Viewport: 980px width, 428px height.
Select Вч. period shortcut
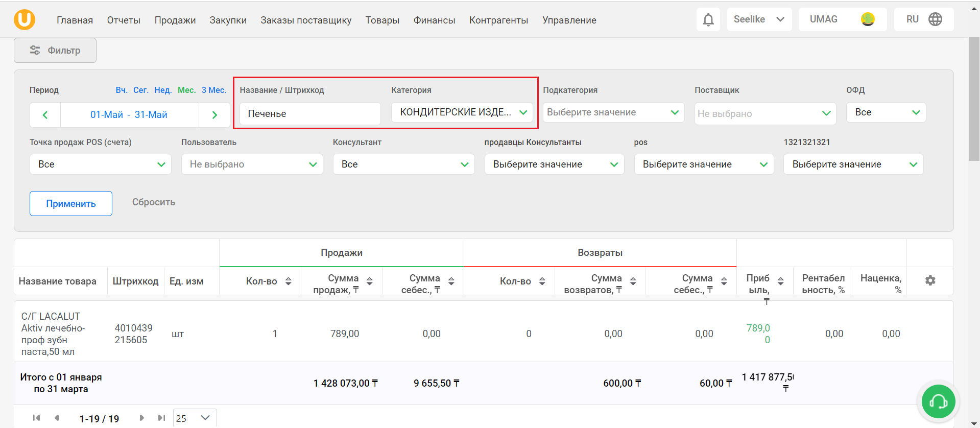point(122,90)
